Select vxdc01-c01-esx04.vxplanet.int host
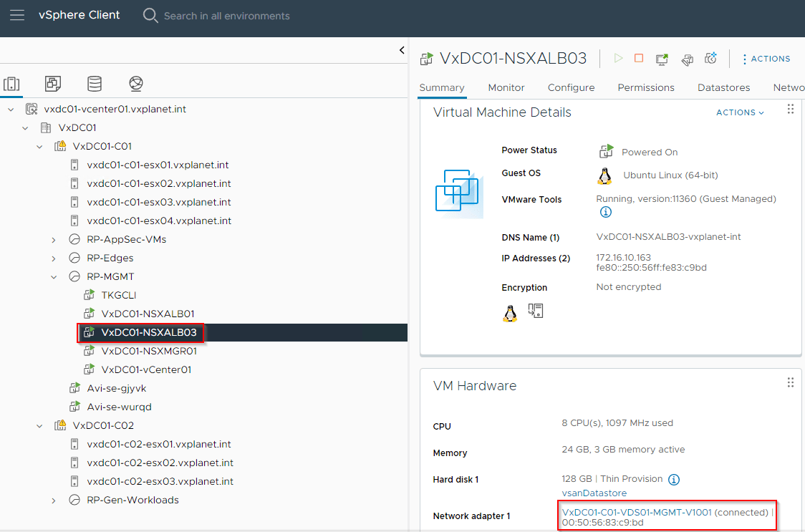805x532 pixels. pyautogui.click(x=159, y=221)
